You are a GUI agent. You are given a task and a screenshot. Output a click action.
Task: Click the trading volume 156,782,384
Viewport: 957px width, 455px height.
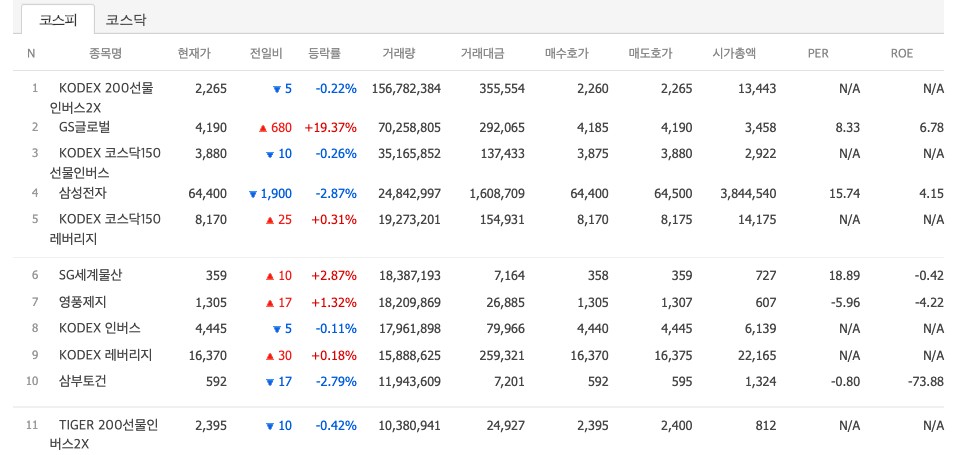[x=406, y=89]
